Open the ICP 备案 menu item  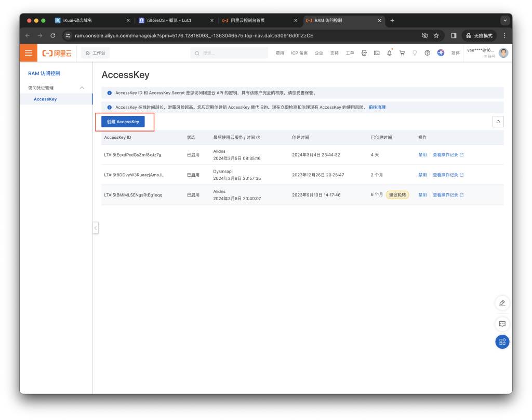click(x=299, y=53)
